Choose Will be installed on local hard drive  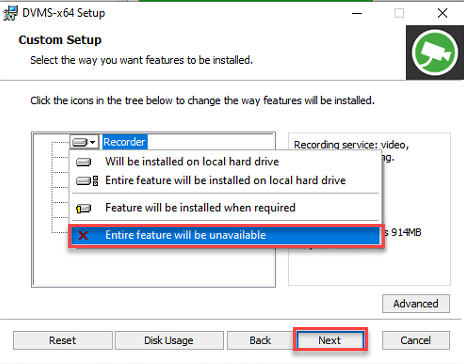pos(192,162)
